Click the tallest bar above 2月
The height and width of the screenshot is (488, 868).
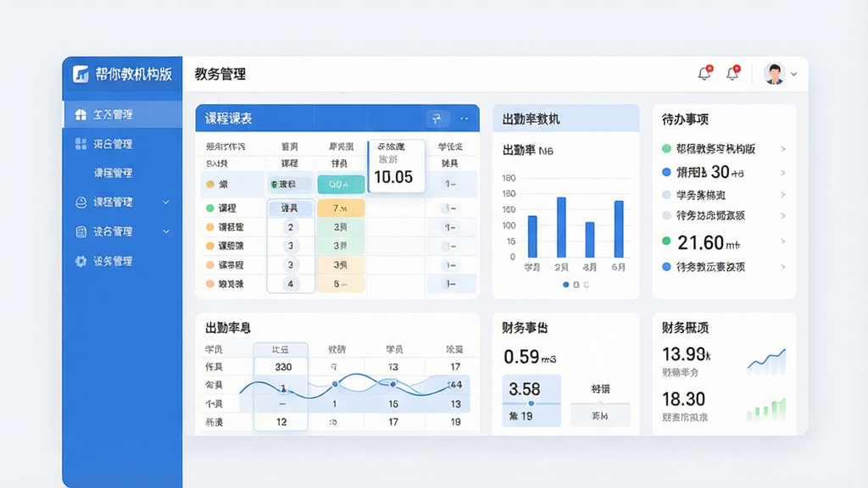tap(561, 227)
